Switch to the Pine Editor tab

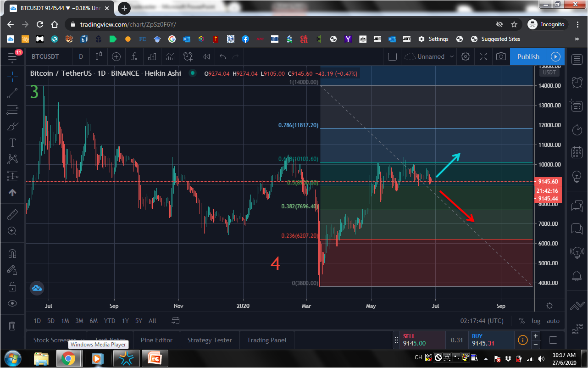[156, 340]
